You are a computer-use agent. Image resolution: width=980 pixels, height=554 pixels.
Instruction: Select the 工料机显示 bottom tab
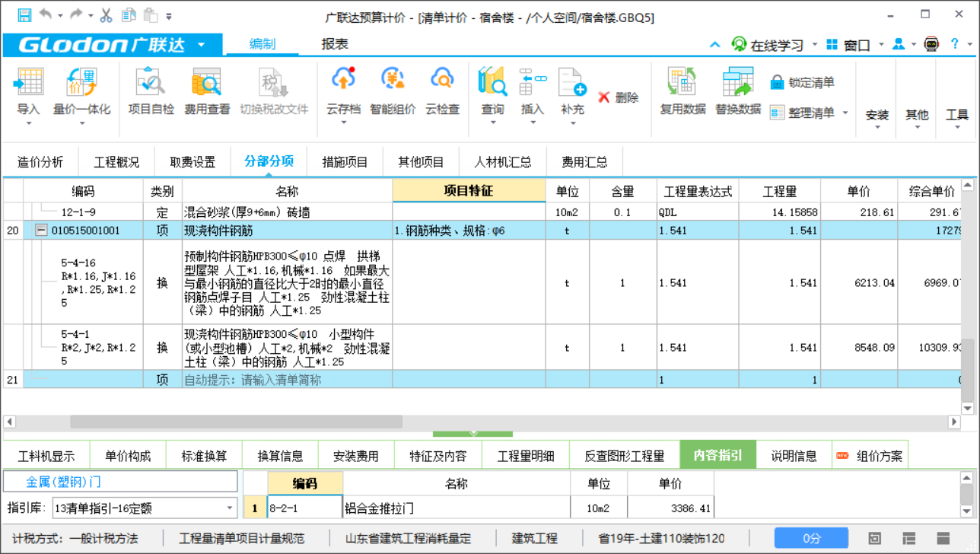(x=46, y=456)
